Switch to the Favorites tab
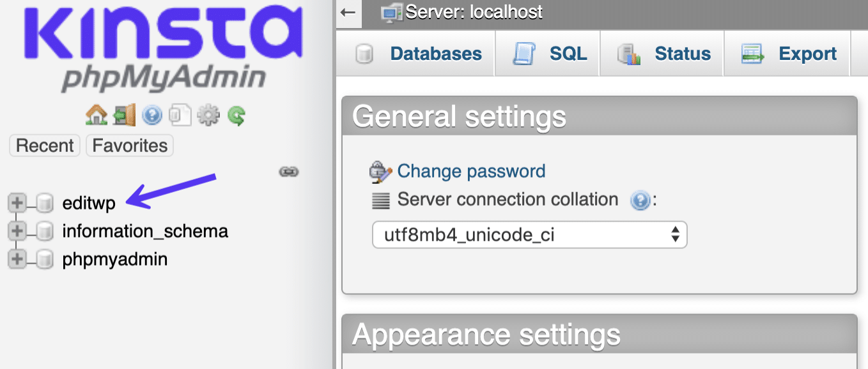Screen dimensions: 868x369 [129, 146]
